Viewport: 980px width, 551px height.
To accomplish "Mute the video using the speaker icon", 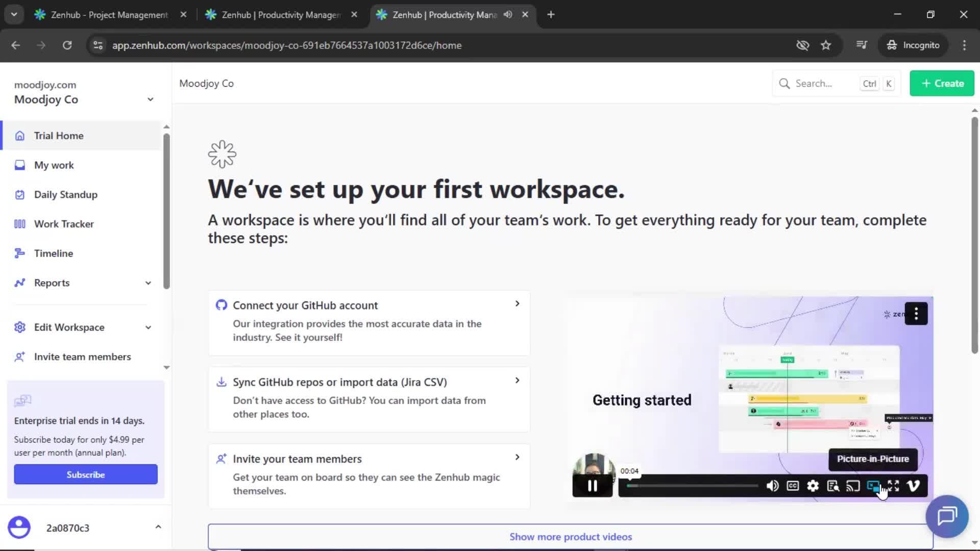I will [x=772, y=486].
